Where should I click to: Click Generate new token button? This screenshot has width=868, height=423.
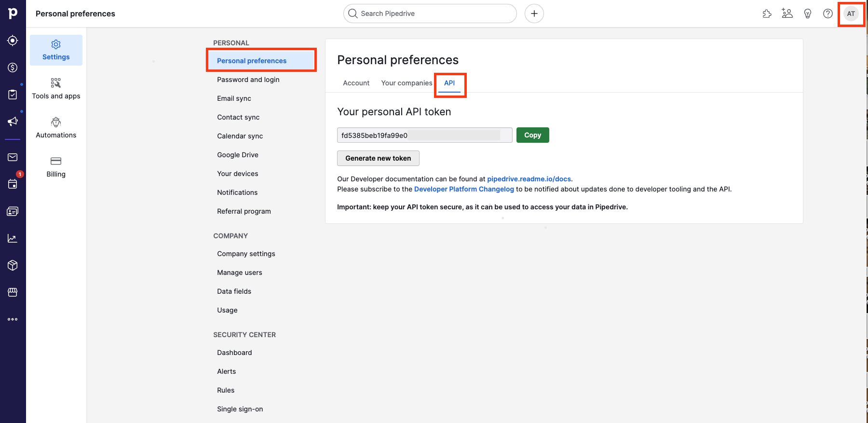378,158
